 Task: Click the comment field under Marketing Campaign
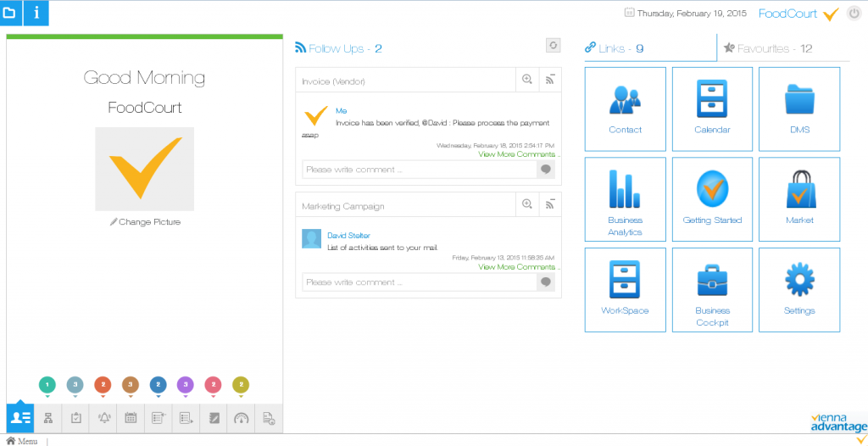(x=420, y=282)
